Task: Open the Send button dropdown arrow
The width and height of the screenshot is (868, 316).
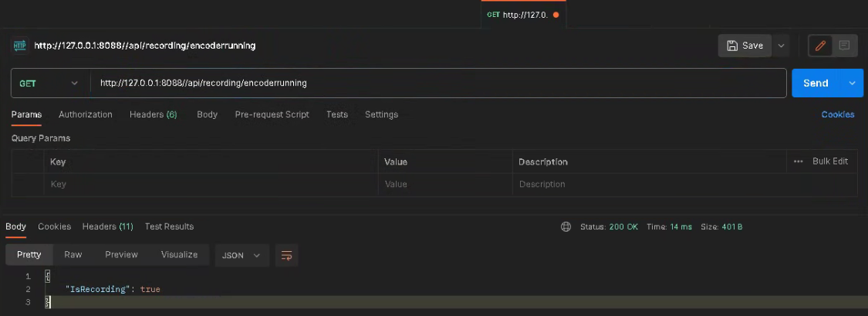Action: point(853,83)
